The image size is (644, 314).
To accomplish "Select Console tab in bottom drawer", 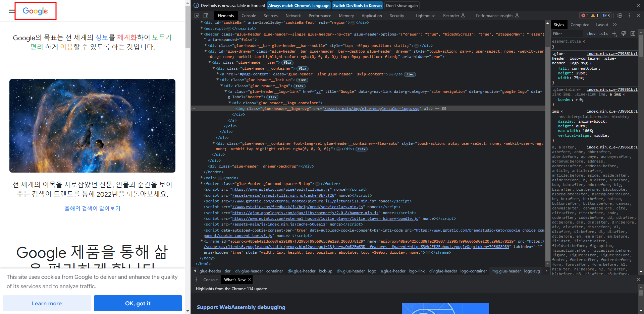I will (210, 279).
